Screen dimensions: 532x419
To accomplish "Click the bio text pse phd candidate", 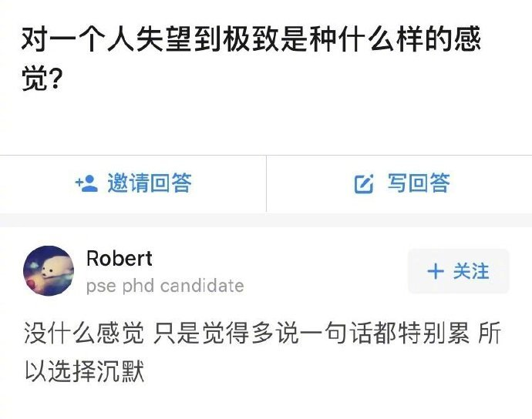I will [165, 287].
